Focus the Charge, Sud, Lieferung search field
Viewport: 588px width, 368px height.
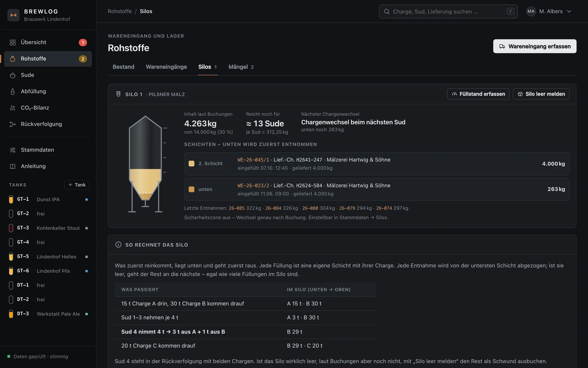448,11
